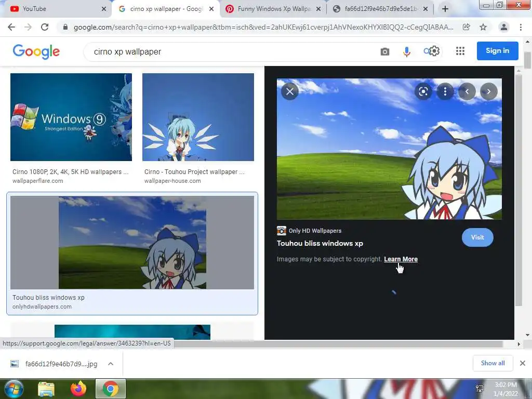The image size is (532, 399).
Task: Show the previous image in preview
Action: point(467,91)
